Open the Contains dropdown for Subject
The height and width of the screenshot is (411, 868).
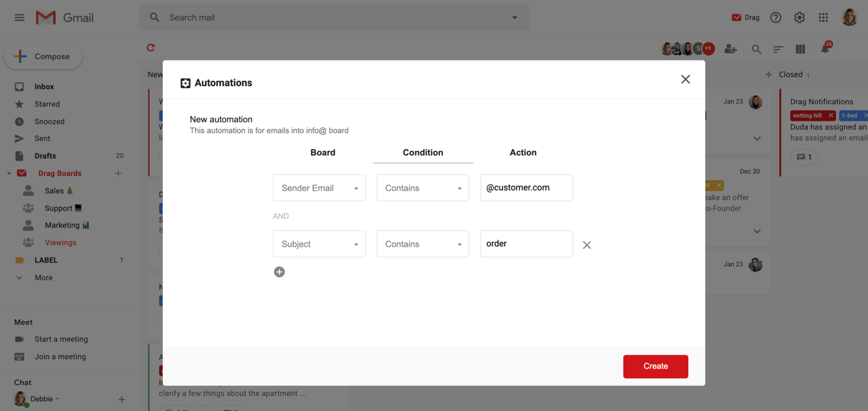423,244
